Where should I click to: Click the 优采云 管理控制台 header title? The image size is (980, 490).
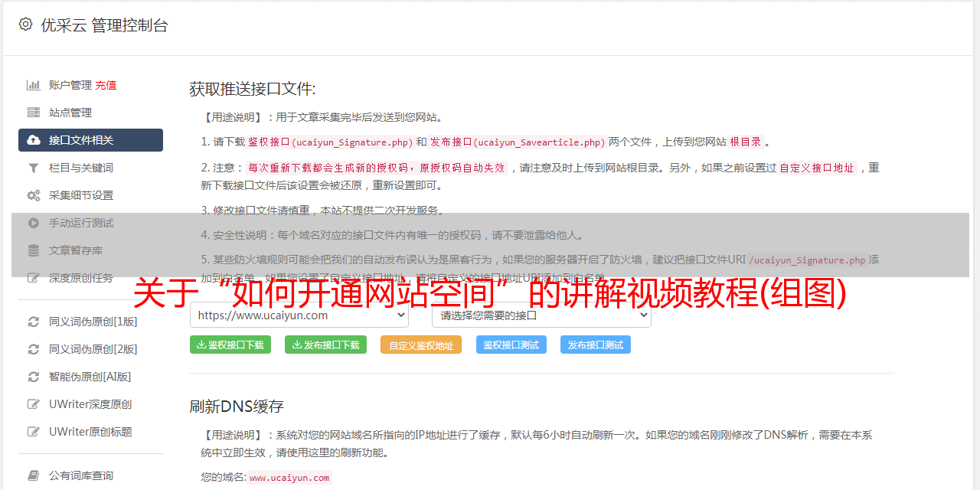(x=104, y=24)
